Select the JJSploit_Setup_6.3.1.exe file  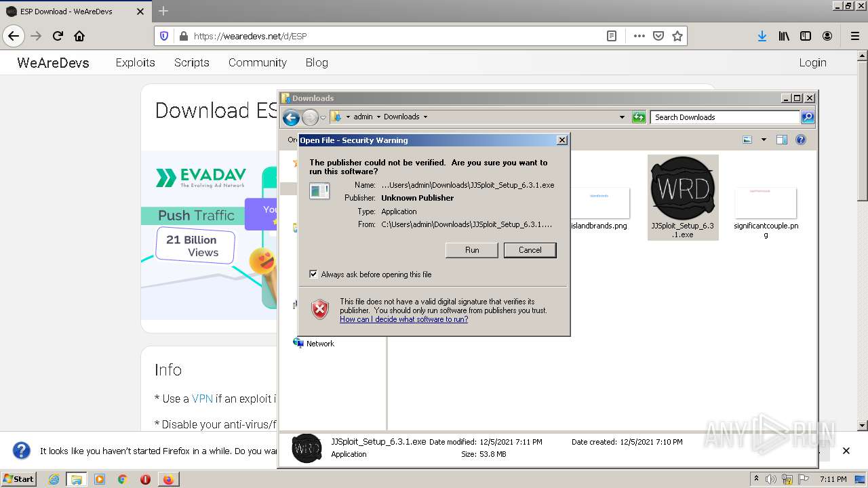pyautogui.click(x=683, y=197)
